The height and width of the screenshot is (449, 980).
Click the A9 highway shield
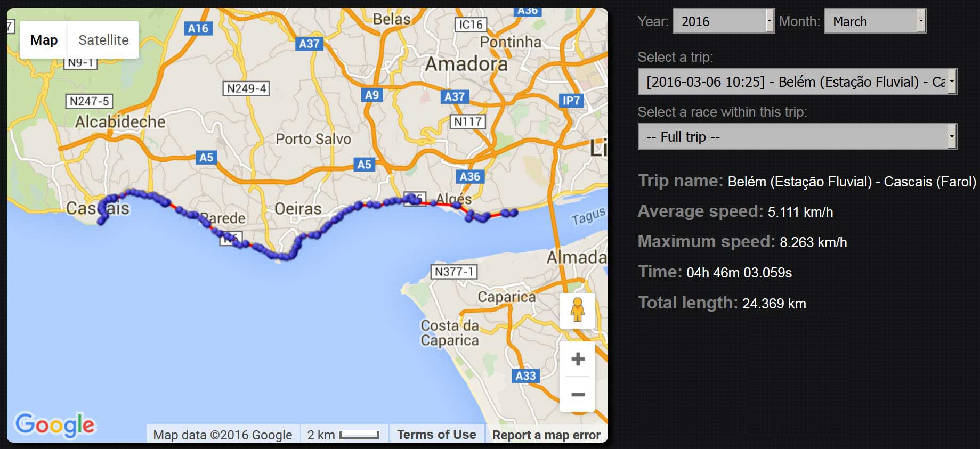[371, 95]
